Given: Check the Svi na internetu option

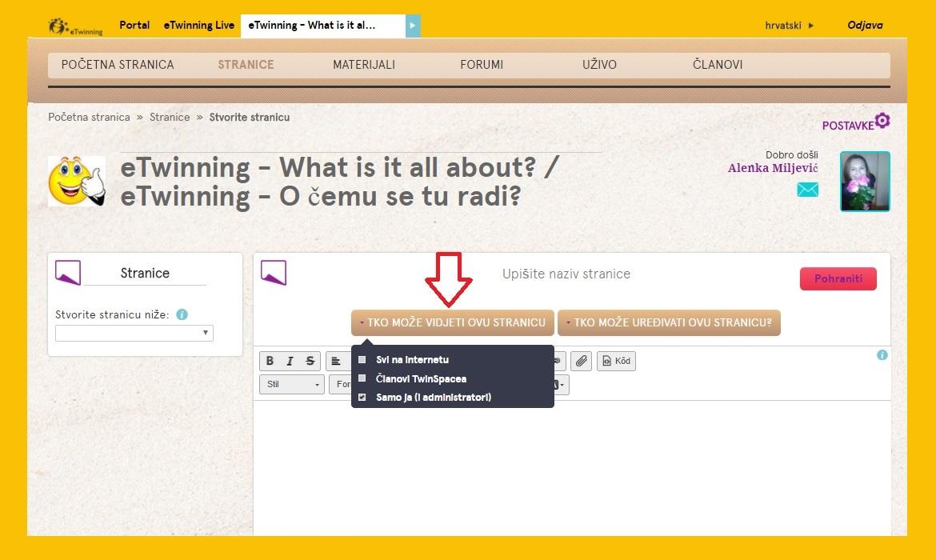Looking at the screenshot, I should pyautogui.click(x=362, y=359).
